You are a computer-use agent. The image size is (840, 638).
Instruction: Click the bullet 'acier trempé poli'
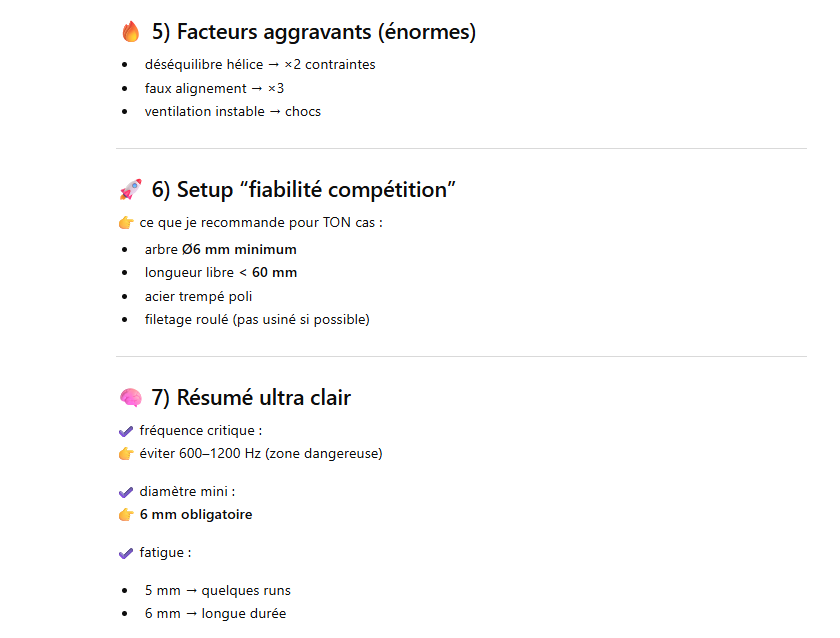pyautogui.click(x=198, y=296)
